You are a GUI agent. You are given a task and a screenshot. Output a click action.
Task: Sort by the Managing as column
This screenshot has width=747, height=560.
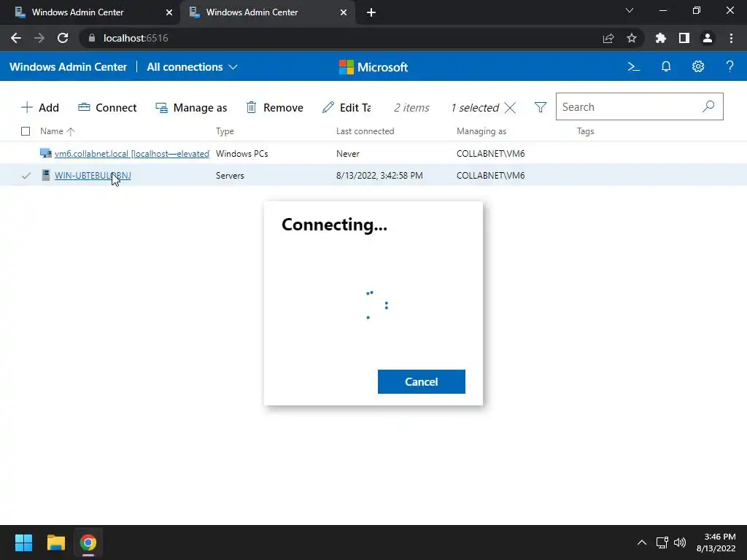click(x=481, y=131)
